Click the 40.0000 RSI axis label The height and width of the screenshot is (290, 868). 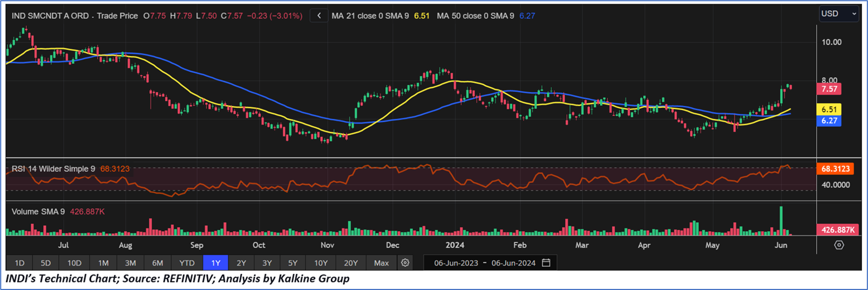pyautogui.click(x=836, y=184)
